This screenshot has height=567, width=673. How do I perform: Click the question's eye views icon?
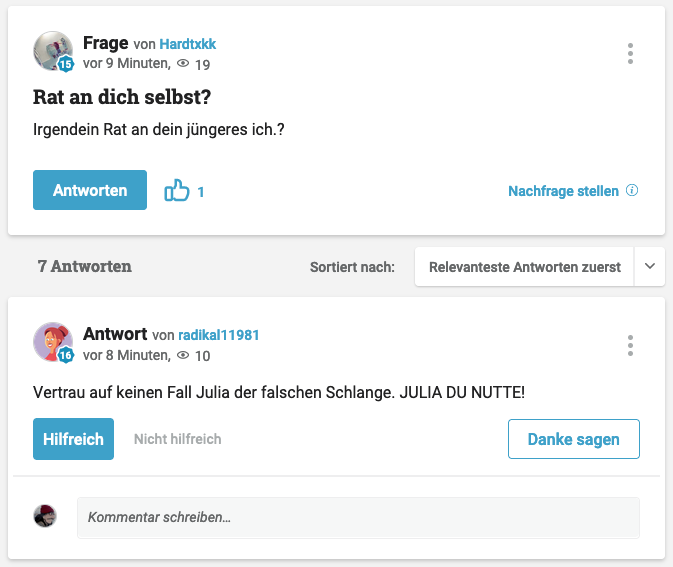pos(183,63)
